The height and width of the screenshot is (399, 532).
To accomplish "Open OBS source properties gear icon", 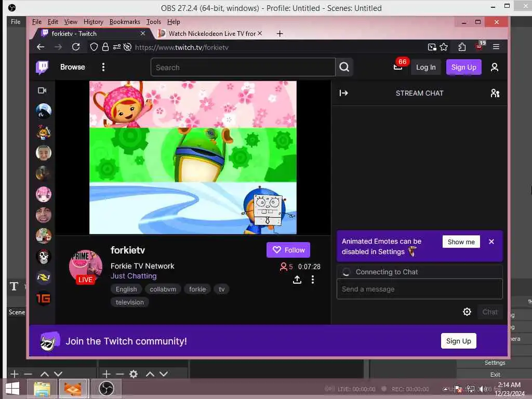I will tap(134, 374).
